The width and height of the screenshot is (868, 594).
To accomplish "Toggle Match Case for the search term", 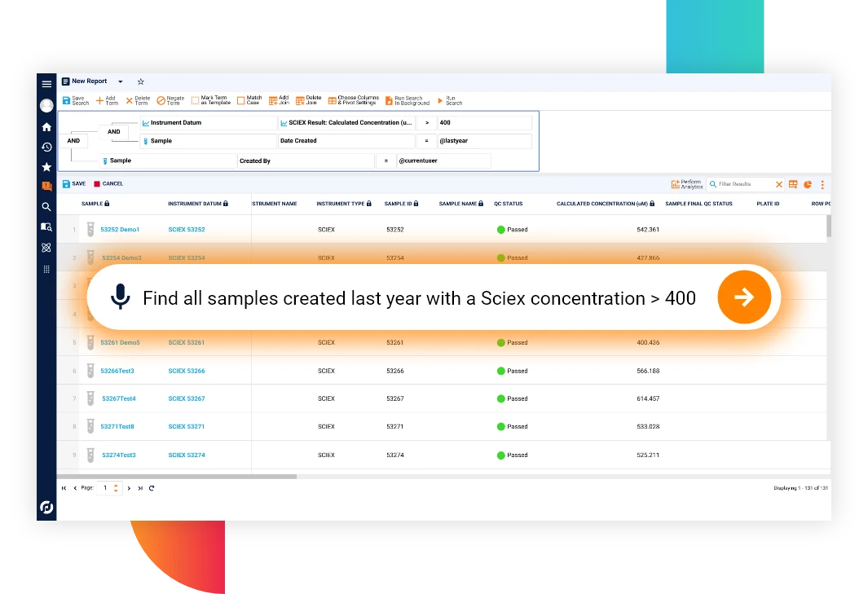I will coord(251,99).
